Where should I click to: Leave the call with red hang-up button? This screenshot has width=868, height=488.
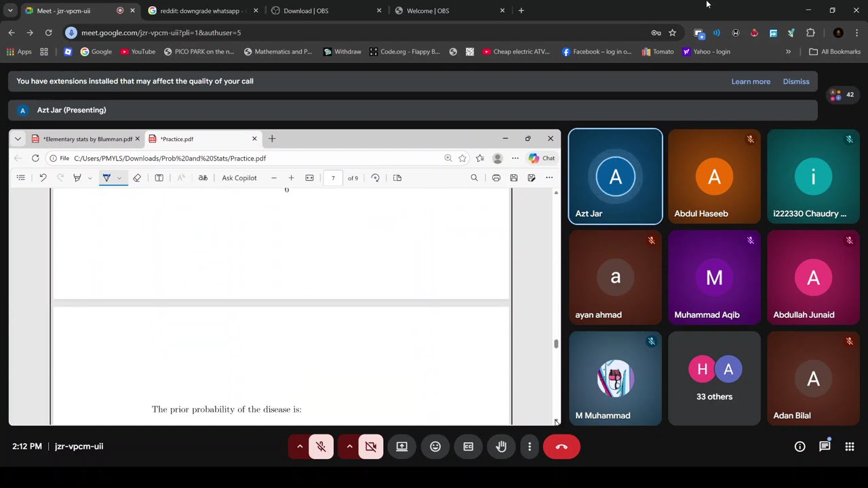561,447
